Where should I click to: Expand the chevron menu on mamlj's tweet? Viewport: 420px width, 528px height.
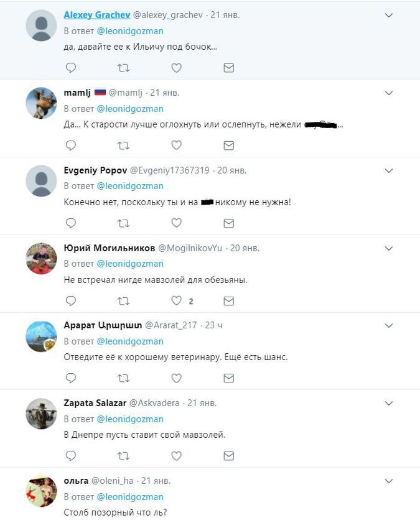pyautogui.click(x=389, y=93)
